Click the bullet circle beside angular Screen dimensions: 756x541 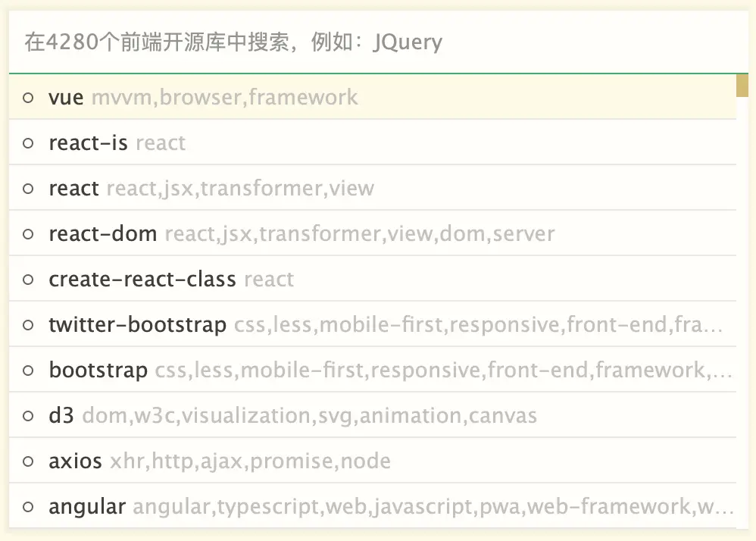click(29, 507)
